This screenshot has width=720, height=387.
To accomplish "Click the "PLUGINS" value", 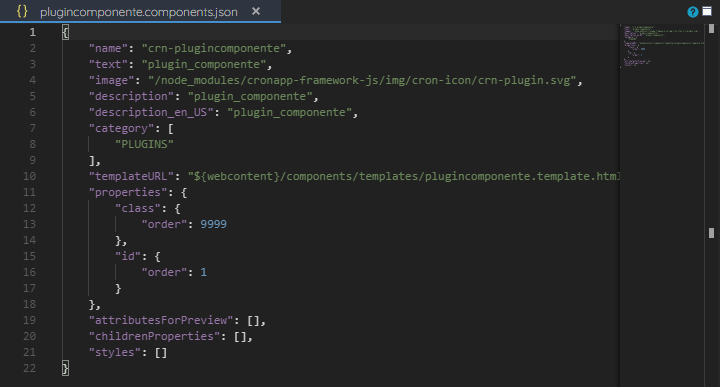I will point(144,144).
